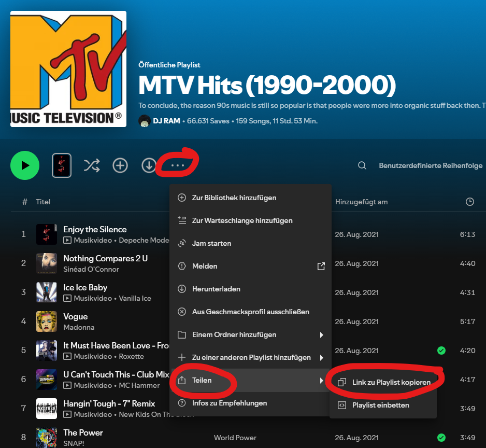
Task: Select Playlist einbetten option
Action: click(383, 405)
